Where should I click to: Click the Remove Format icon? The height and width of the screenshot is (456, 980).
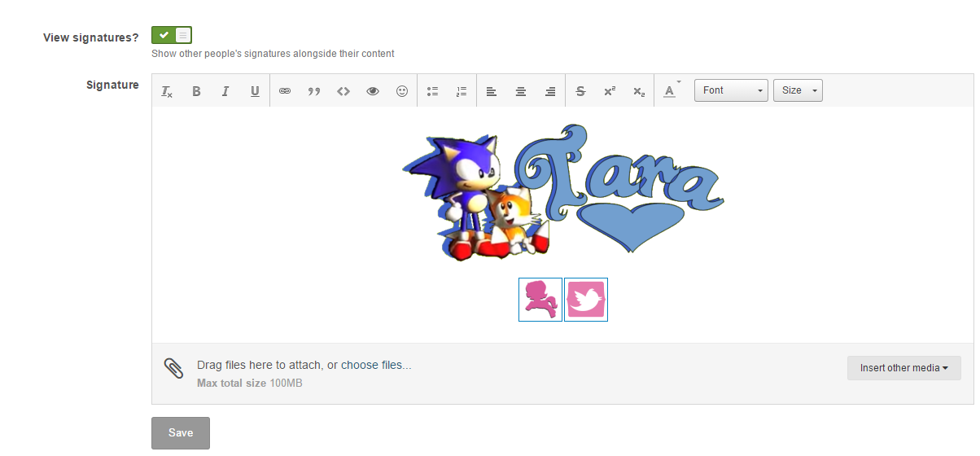click(x=167, y=91)
